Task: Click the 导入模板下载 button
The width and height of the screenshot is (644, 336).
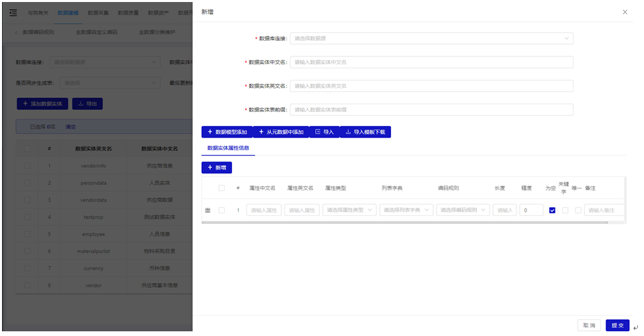Action: (366, 132)
